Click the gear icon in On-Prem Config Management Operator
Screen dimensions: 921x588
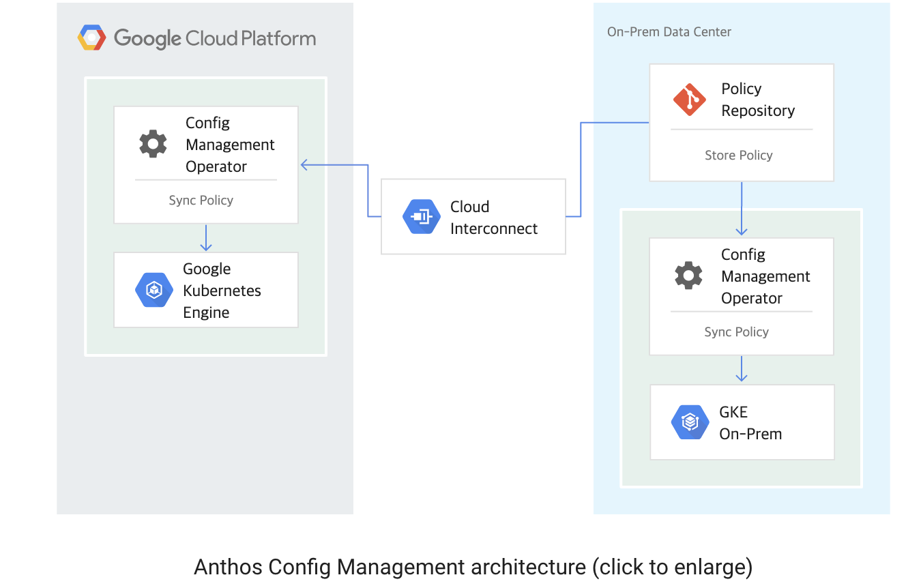(x=688, y=276)
